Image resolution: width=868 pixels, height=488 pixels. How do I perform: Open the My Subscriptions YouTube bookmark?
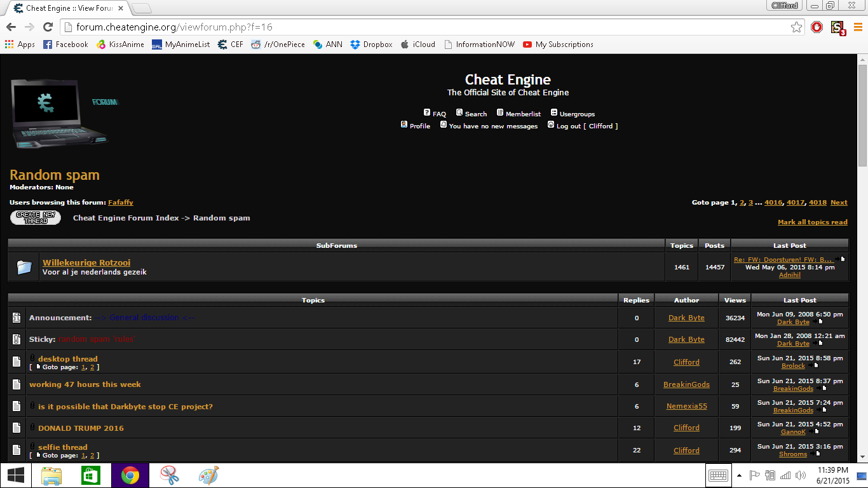pos(558,44)
